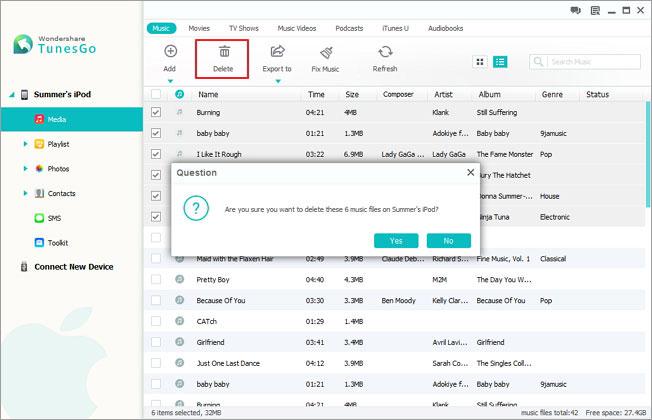Switch to the Movies tab
Viewport: 652px width, 420px height.
[x=199, y=28]
